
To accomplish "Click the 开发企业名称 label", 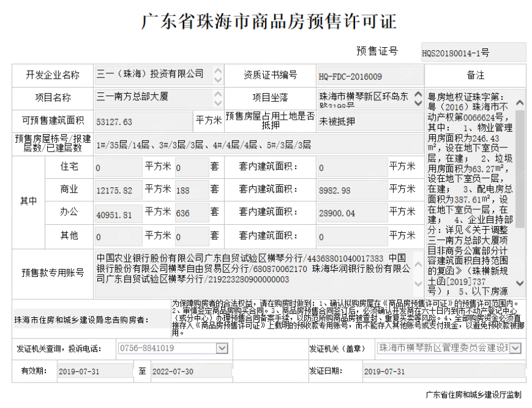I will tap(53, 75).
